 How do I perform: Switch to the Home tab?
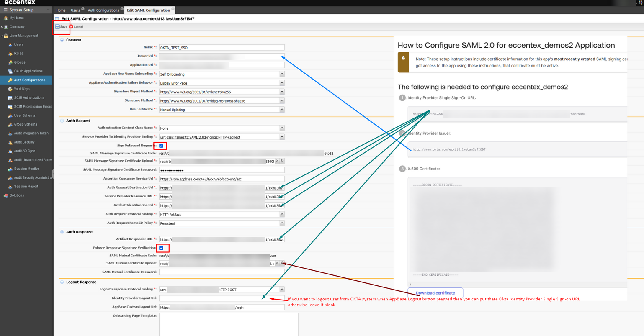click(x=61, y=10)
